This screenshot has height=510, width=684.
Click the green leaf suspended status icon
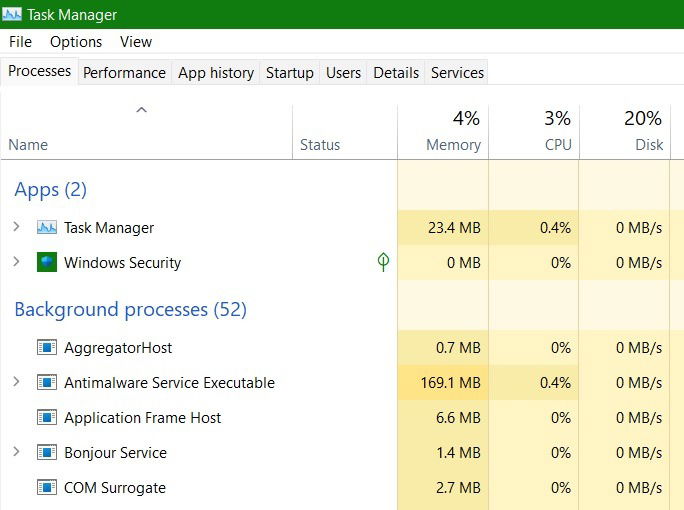(x=383, y=262)
